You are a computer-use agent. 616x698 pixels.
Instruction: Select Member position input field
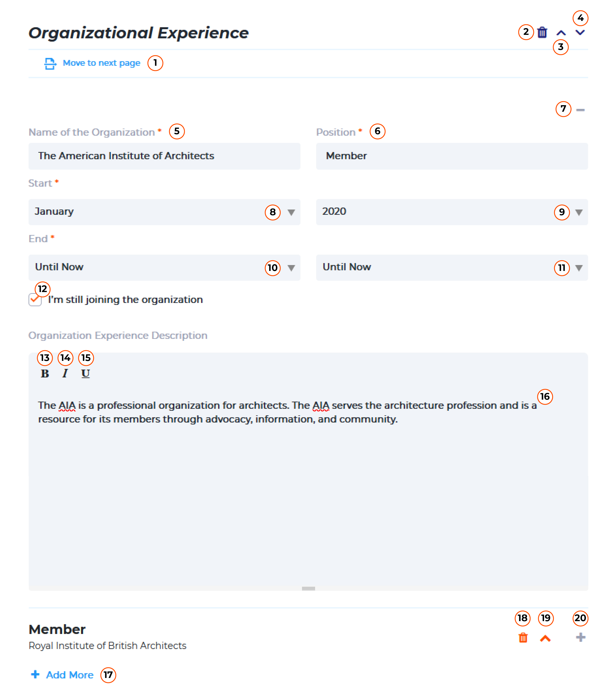tap(451, 156)
